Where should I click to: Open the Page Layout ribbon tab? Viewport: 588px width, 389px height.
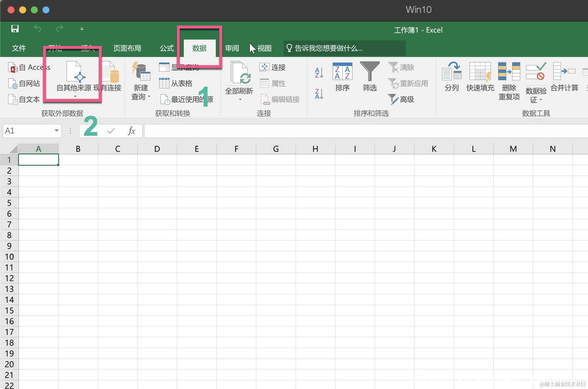tap(127, 48)
